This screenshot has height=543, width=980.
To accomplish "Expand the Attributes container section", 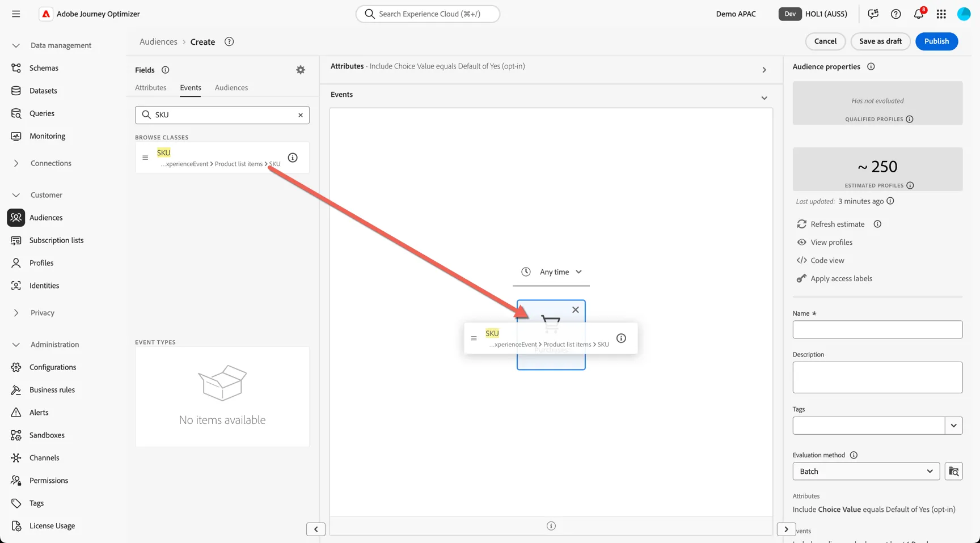I will pos(764,70).
